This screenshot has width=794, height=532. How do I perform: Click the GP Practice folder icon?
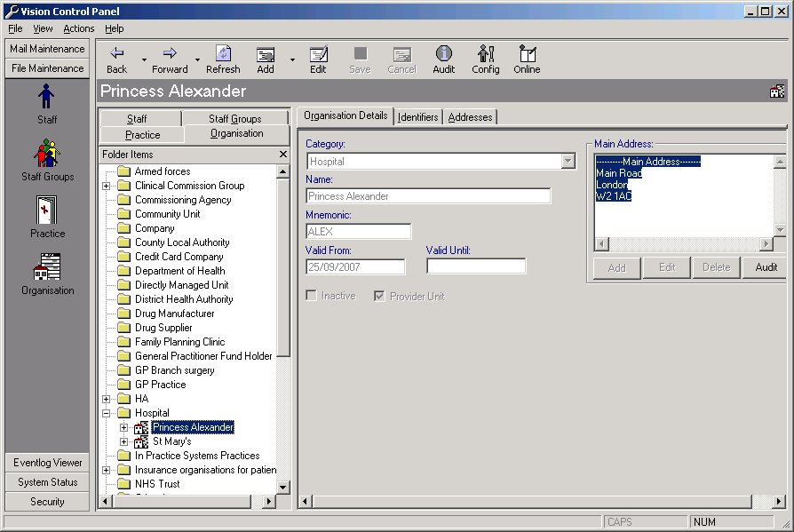[x=124, y=385]
